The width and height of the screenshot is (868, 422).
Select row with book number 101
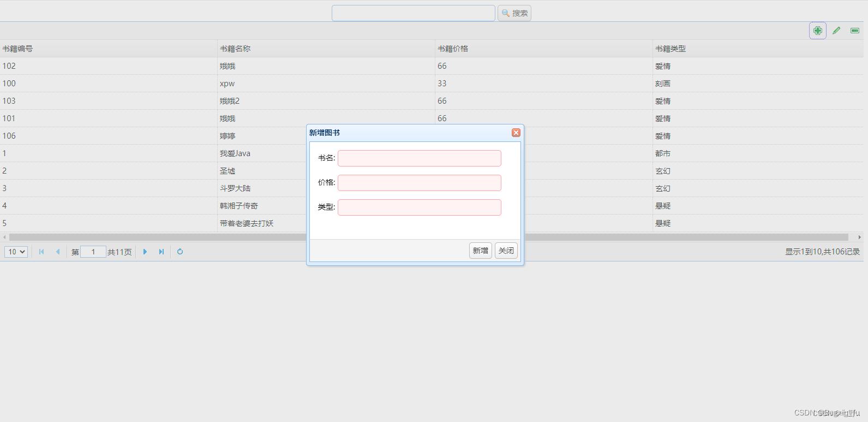(x=432, y=118)
